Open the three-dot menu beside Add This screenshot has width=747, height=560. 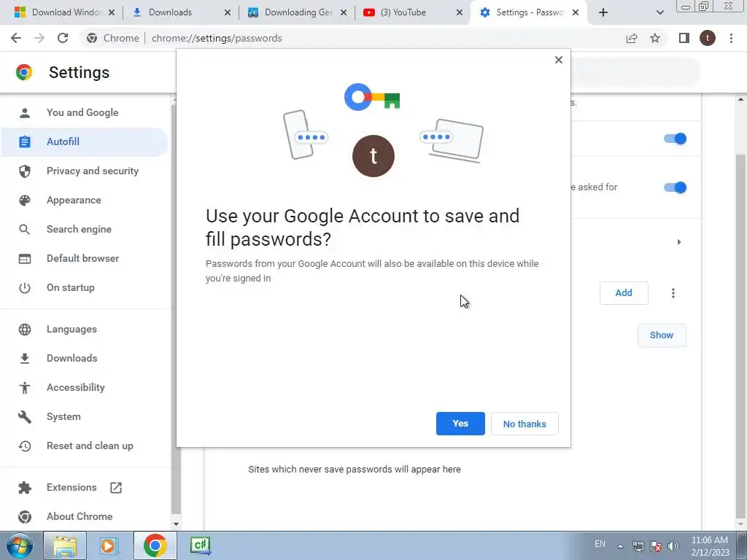click(x=673, y=293)
